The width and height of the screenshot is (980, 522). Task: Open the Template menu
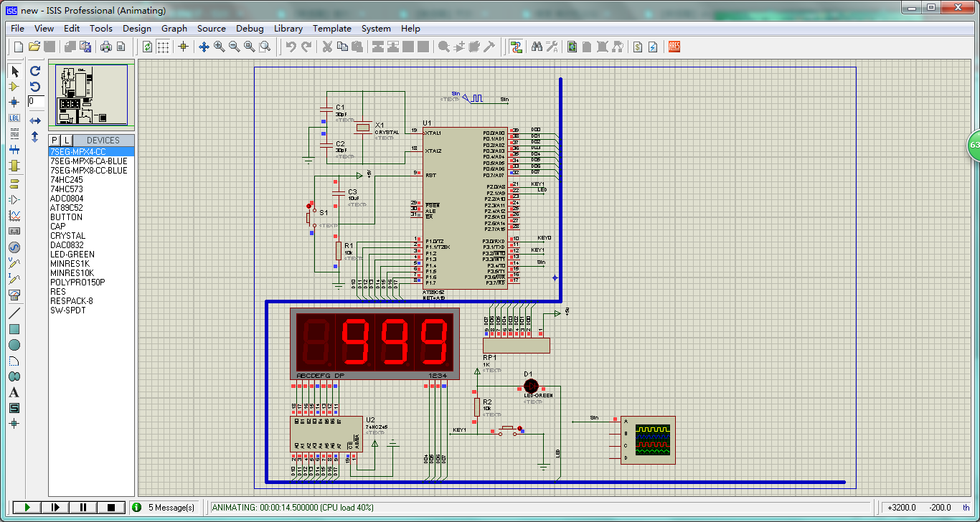331,29
